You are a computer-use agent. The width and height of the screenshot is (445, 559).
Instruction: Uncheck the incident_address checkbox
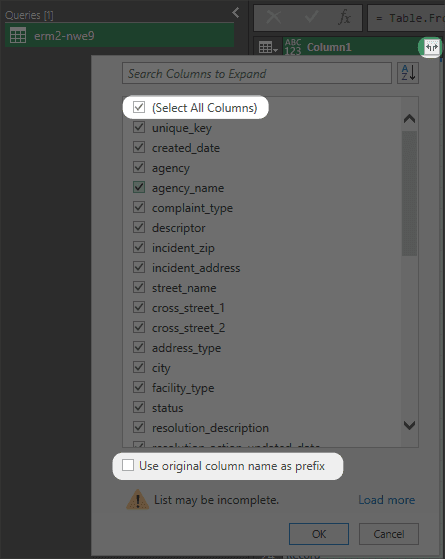click(x=139, y=267)
